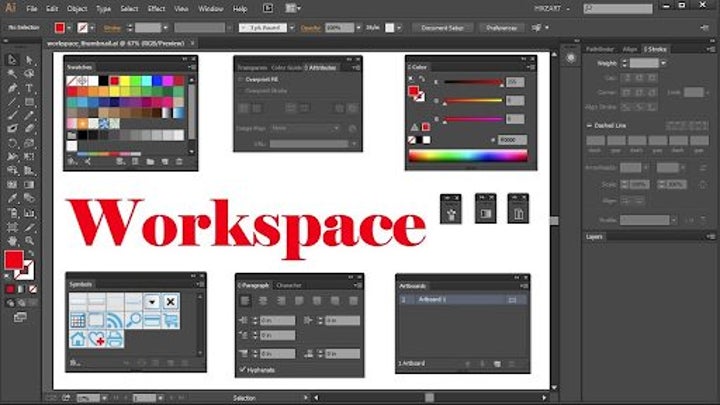This screenshot has width=720, height=405.
Task: Switch to the Character tab
Action: [289, 284]
